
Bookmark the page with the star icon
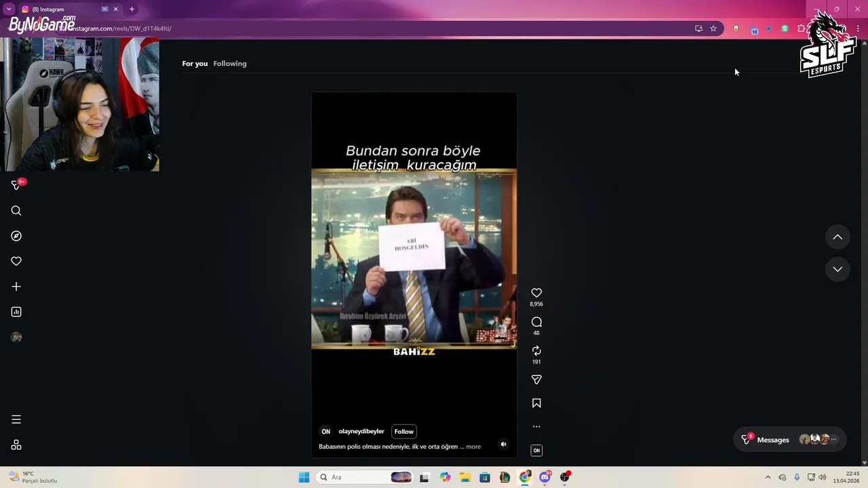713,28
